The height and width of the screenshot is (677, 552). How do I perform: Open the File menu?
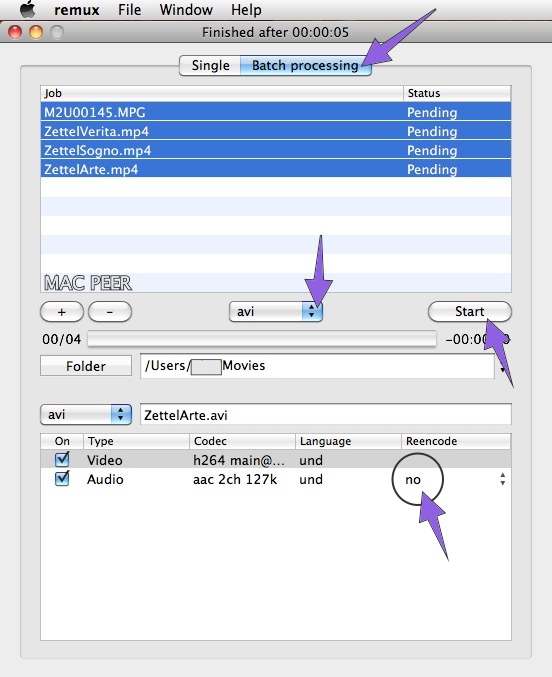(130, 9)
